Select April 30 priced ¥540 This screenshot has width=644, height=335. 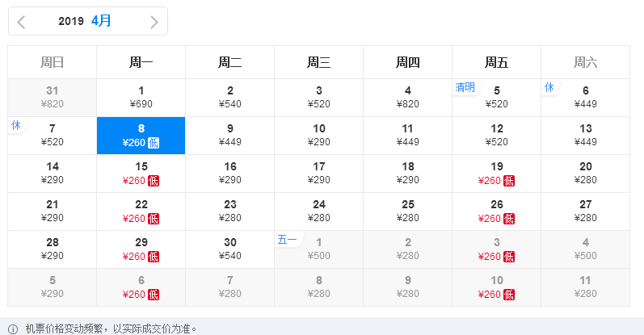coord(230,249)
